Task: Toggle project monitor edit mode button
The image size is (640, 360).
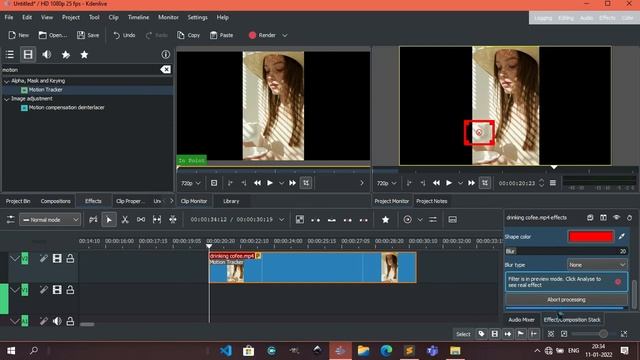Action: pos(485,183)
